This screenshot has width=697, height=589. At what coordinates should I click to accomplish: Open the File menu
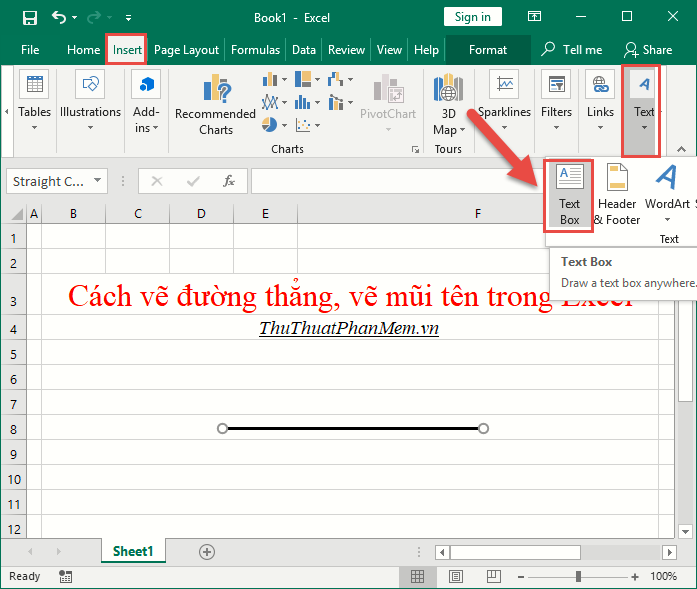(30, 50)
